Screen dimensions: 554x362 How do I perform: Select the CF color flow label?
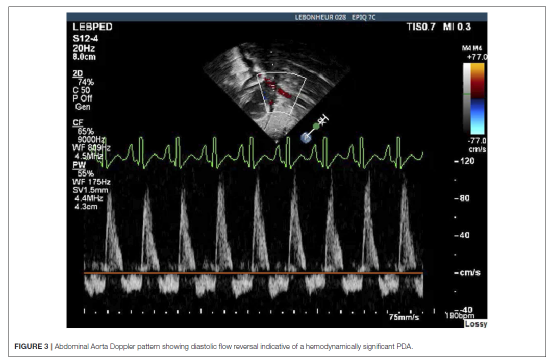78,123
